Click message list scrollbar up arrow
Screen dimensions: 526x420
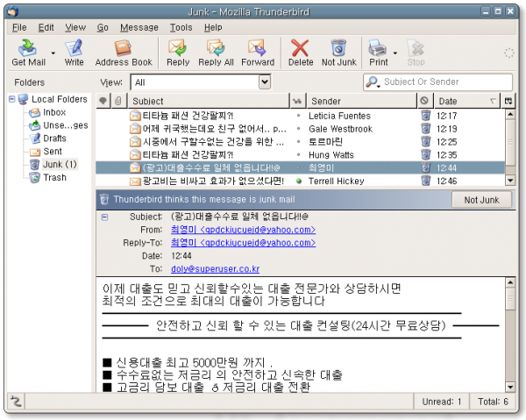point(510,115)
